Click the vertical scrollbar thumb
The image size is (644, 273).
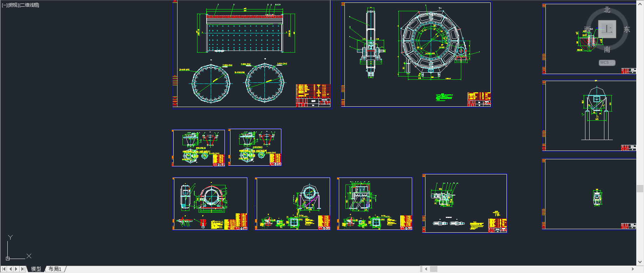coord(640,189)
